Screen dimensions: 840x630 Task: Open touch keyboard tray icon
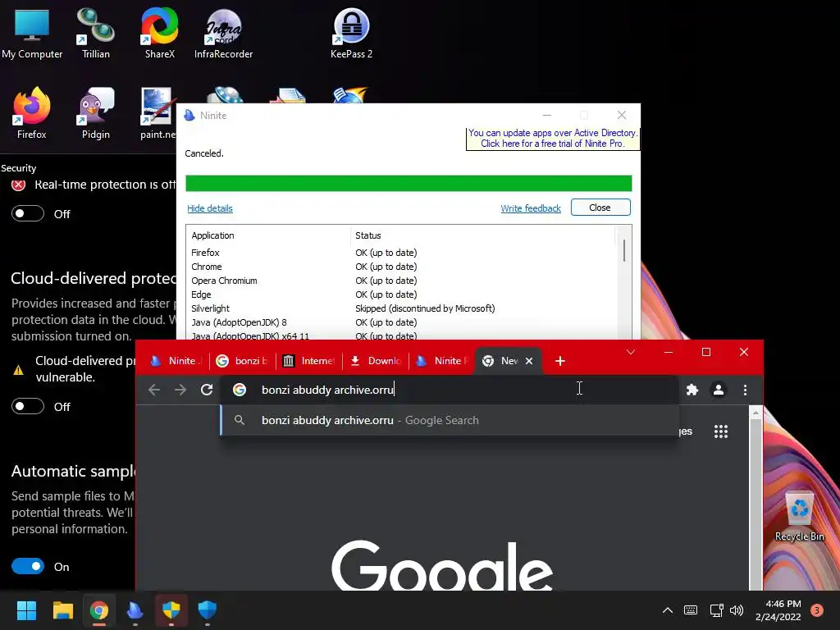coord(691,610)
